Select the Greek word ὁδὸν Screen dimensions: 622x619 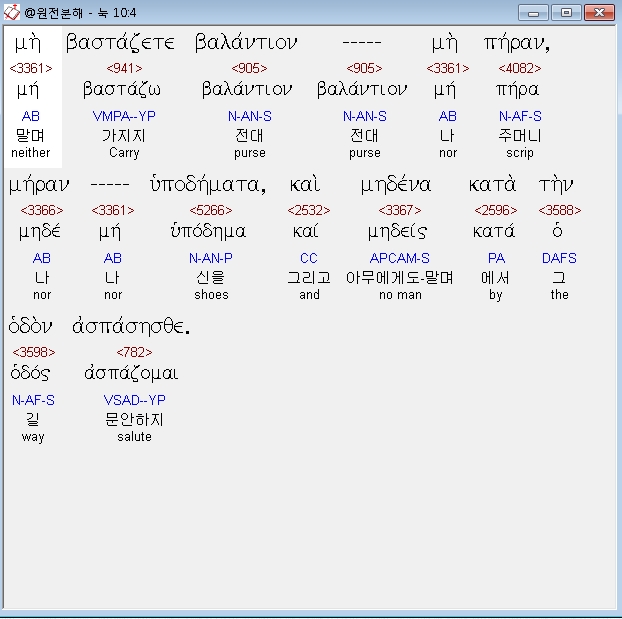(30, 326)
